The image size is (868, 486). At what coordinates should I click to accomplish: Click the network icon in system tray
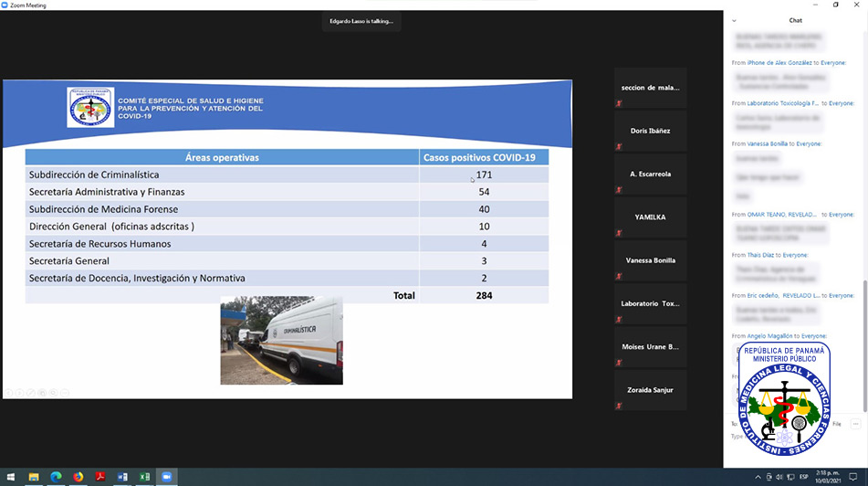pyautogui.click(x=790, y=477)
